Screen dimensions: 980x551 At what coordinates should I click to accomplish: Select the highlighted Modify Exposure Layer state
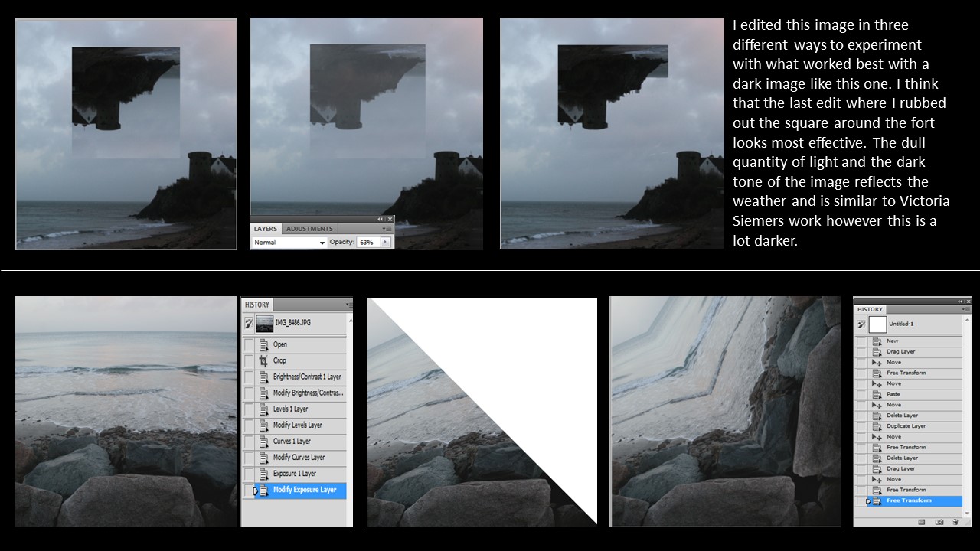[302, 490]
